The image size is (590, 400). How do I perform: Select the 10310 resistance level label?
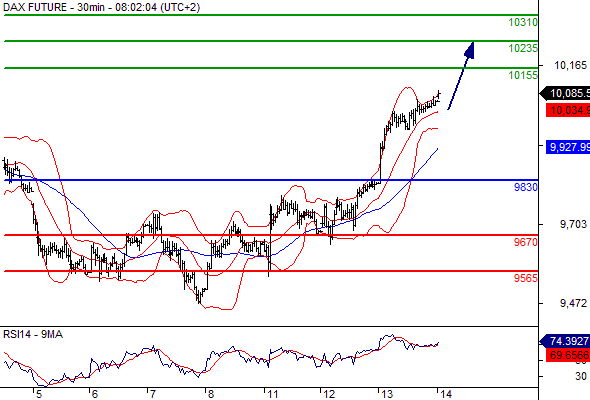[x=523, y=22]
